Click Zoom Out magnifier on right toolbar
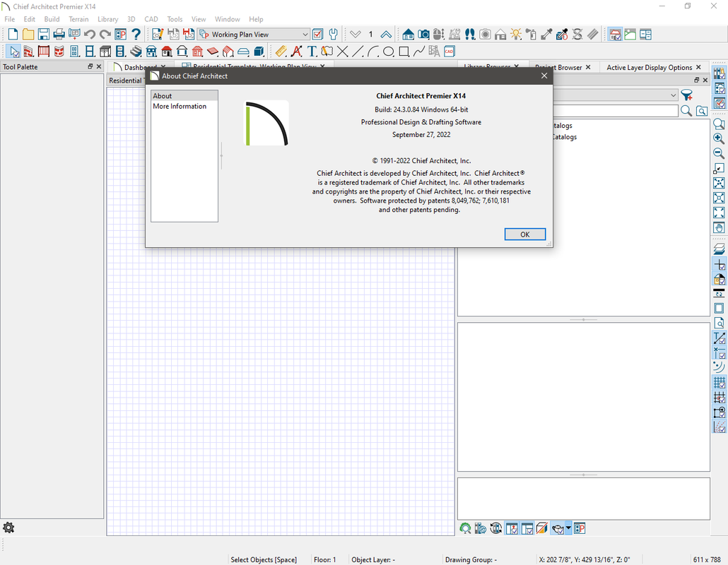Screen dimensions: 728x565 click(719, 153)
